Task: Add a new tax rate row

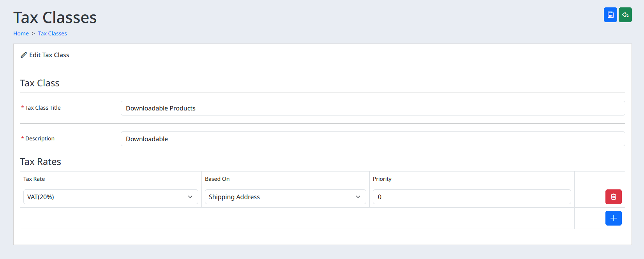Action: (613, 218)
